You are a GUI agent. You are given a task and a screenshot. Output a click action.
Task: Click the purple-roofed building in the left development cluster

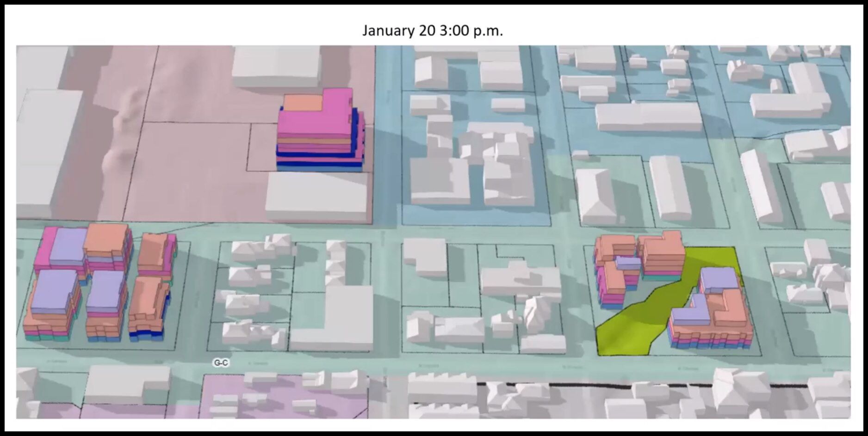click(56, 291)
